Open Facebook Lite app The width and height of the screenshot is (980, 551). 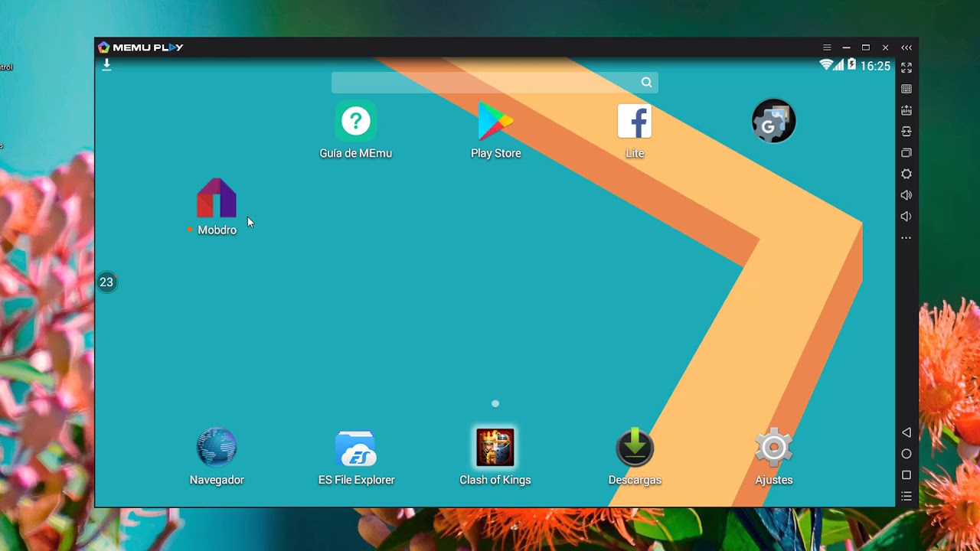click(x=635, y=121)
